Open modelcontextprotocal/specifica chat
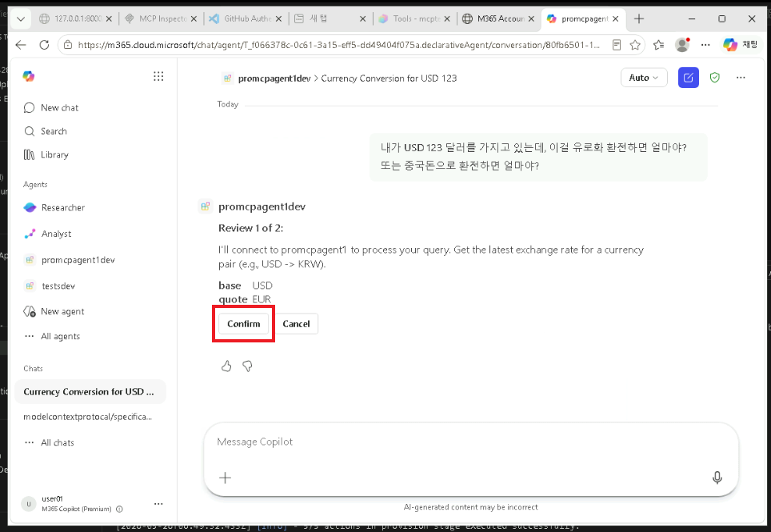This screenshot has height=532, width=771. [87, 417]
